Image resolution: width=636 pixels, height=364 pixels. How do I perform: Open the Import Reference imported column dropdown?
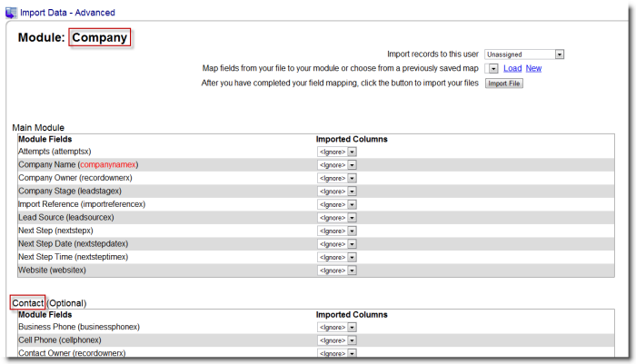(x=337, y=205)
